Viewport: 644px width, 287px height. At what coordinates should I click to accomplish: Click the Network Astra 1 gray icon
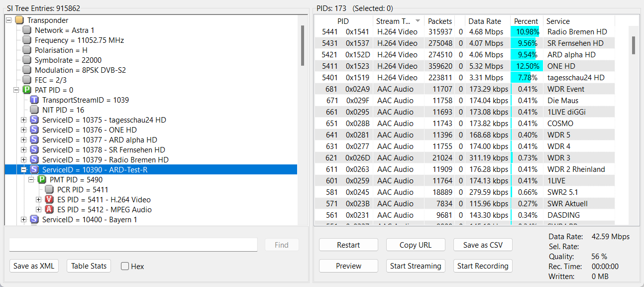tap(27, 30)
